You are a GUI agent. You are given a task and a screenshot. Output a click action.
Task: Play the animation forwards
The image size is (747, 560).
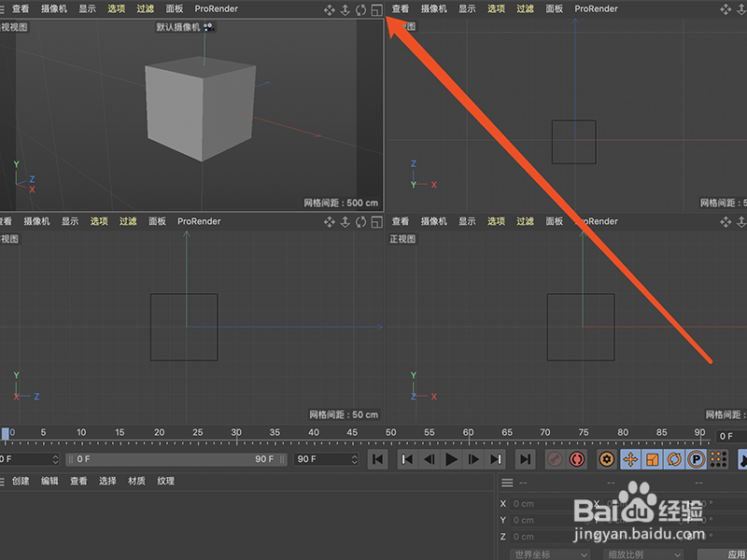[x=451, y=459]
